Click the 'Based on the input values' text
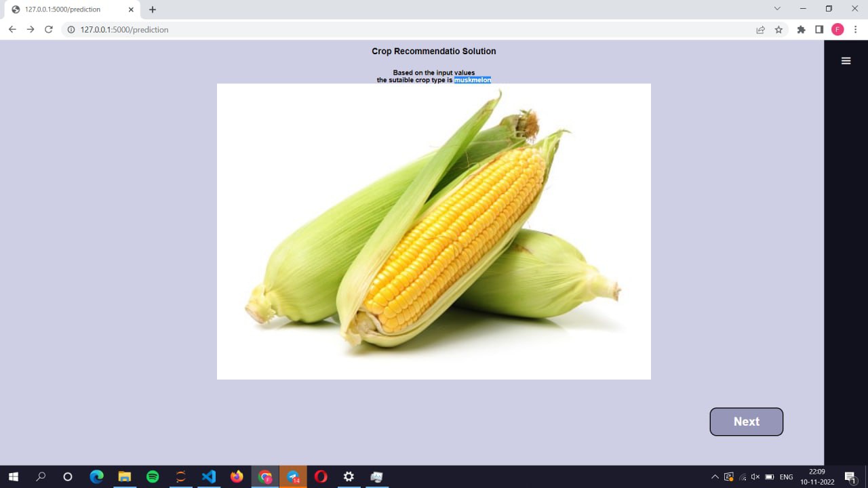The image size is (868, 488). pyautogui.click(x=434, y=73)
